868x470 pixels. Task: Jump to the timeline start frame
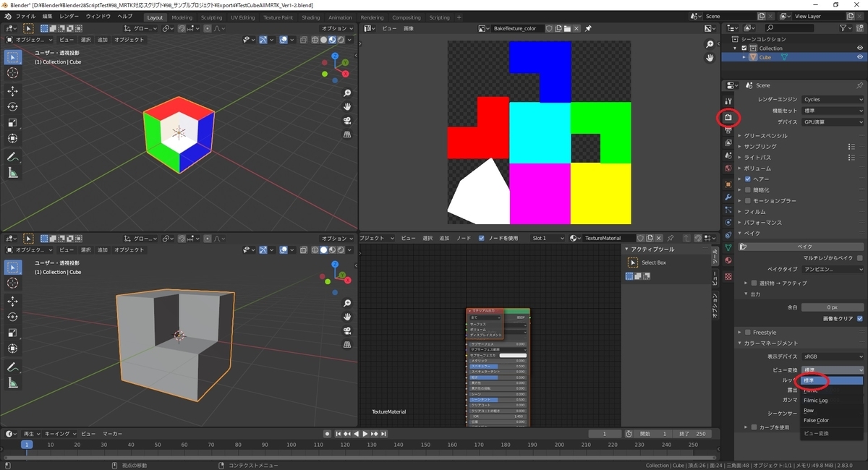(x=339, y=434)
